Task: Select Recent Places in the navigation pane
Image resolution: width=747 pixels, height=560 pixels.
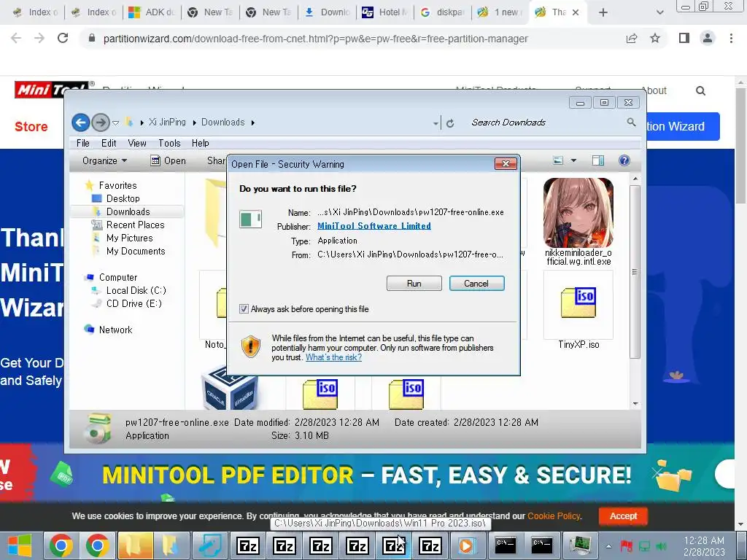Action: point(135,225)
